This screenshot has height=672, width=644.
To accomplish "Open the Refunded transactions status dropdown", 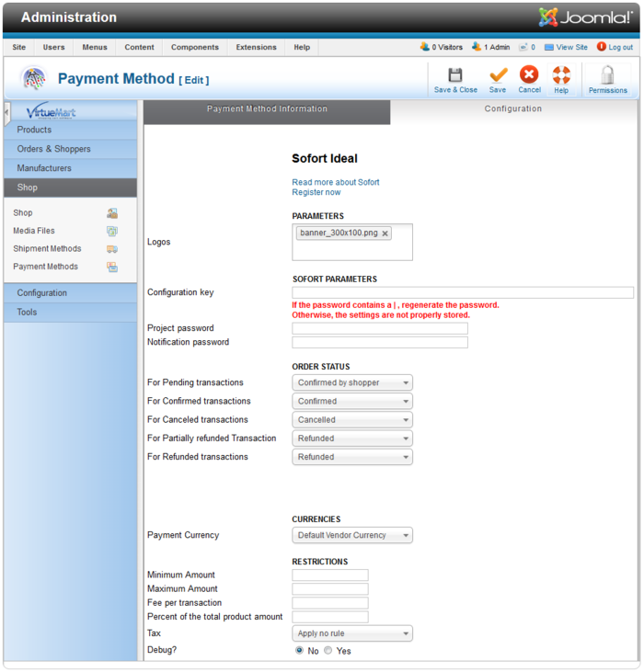I will click(x=352, y=457).
